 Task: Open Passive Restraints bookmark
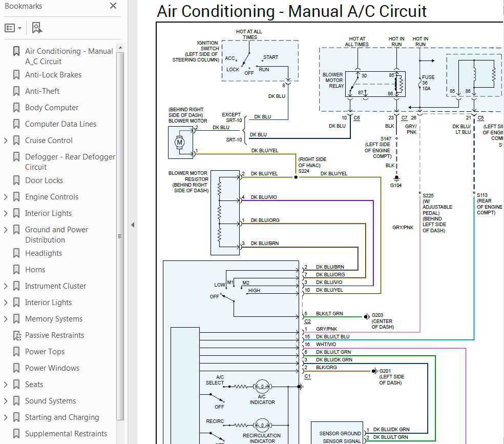click(55, 335)
